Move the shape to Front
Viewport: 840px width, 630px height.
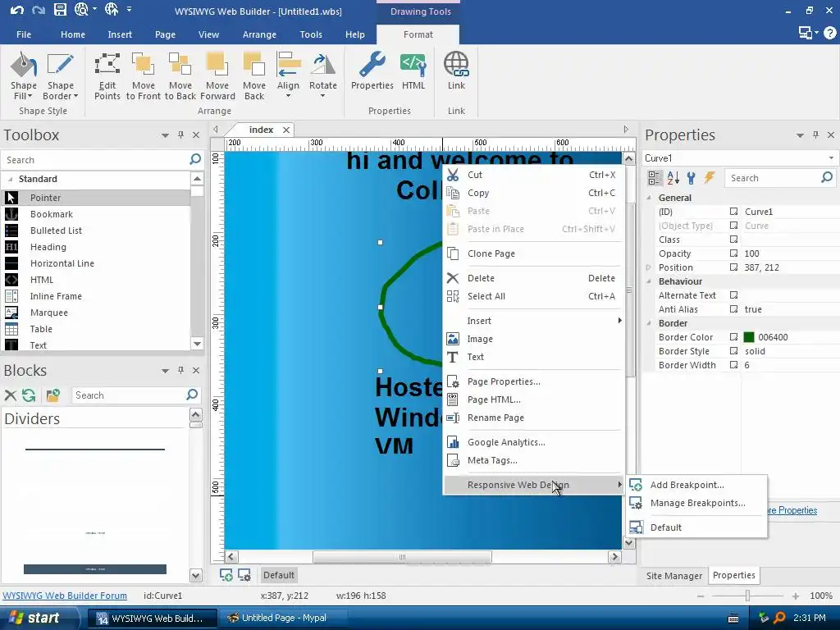(x=143, y=75)
